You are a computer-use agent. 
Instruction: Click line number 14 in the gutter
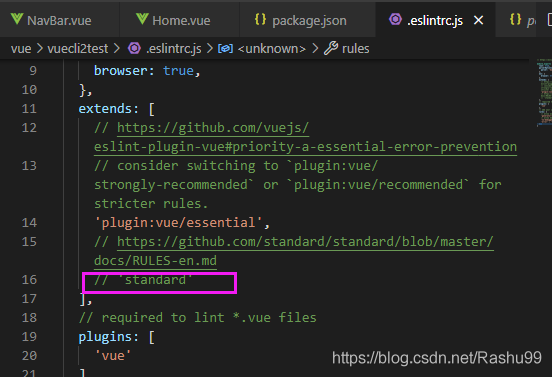coord(29,223)
